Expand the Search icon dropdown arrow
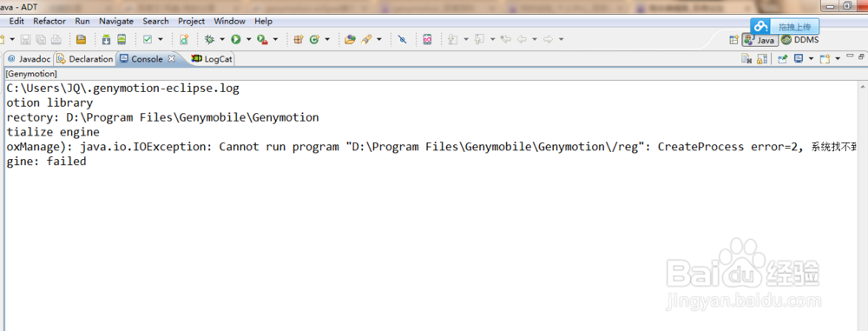The width and height of the screenshot is (868, 331). (379, 39)
